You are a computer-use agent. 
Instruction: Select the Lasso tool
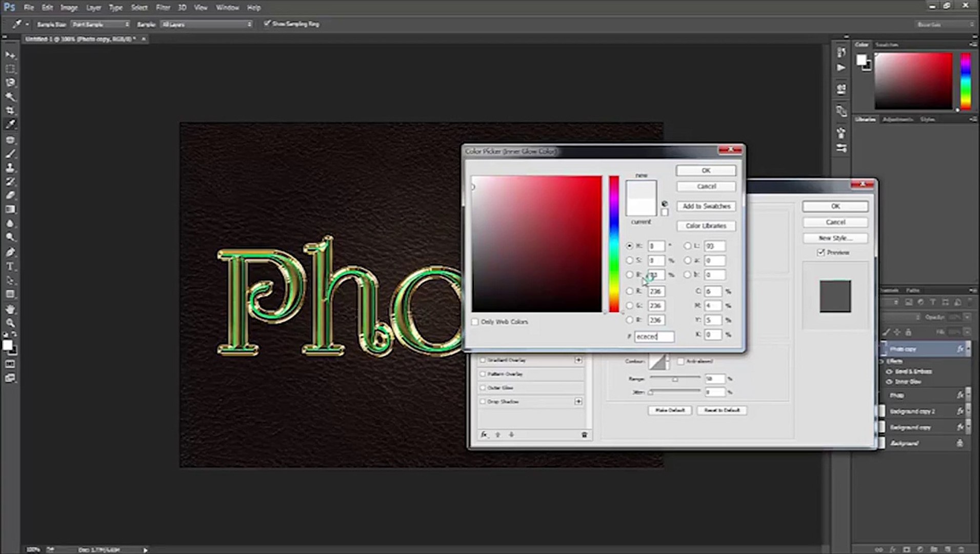[10, 83]
